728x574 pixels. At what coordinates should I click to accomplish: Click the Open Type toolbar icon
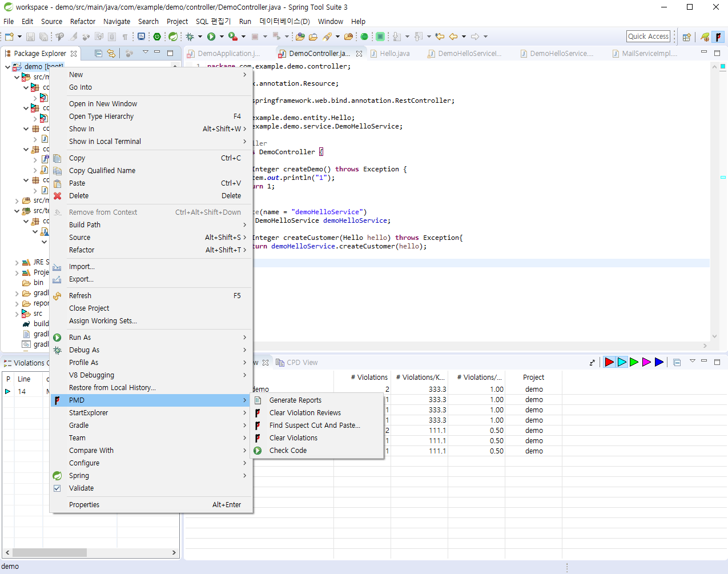(x=300, y=37)
